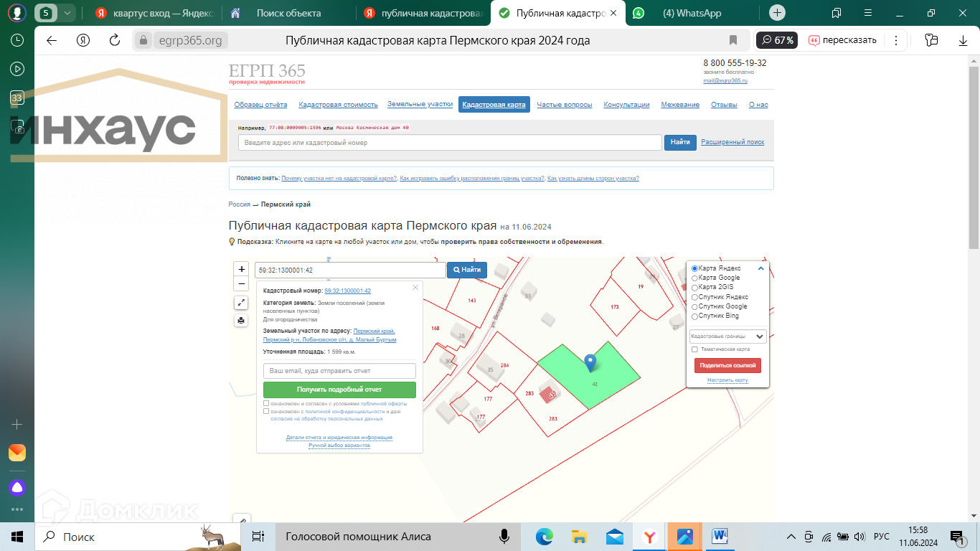Click the blue location pin on parcel 42

click(x=590, y=362)
